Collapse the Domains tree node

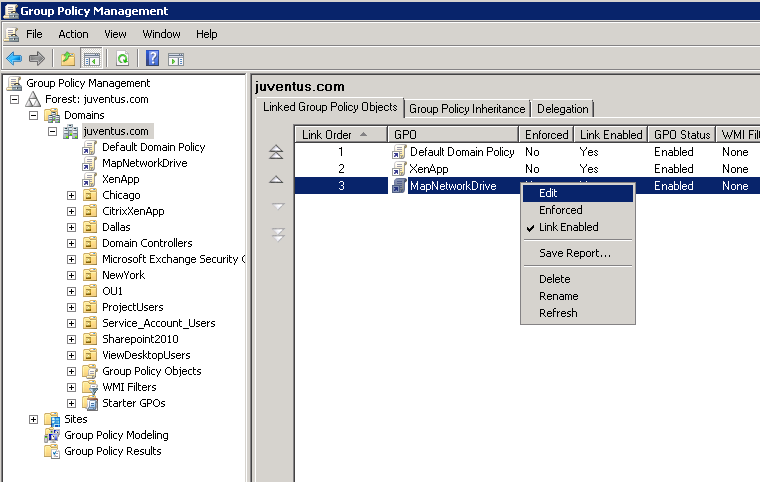[33, 115]
